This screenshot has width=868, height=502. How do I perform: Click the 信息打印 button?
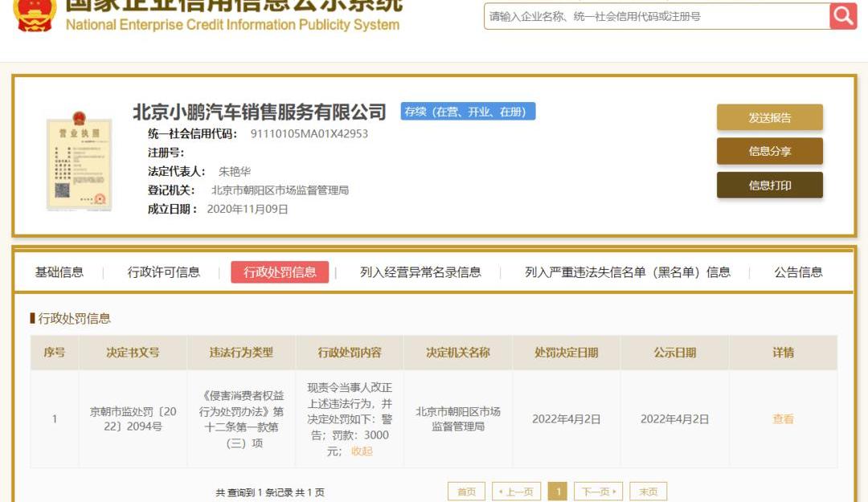769,185
